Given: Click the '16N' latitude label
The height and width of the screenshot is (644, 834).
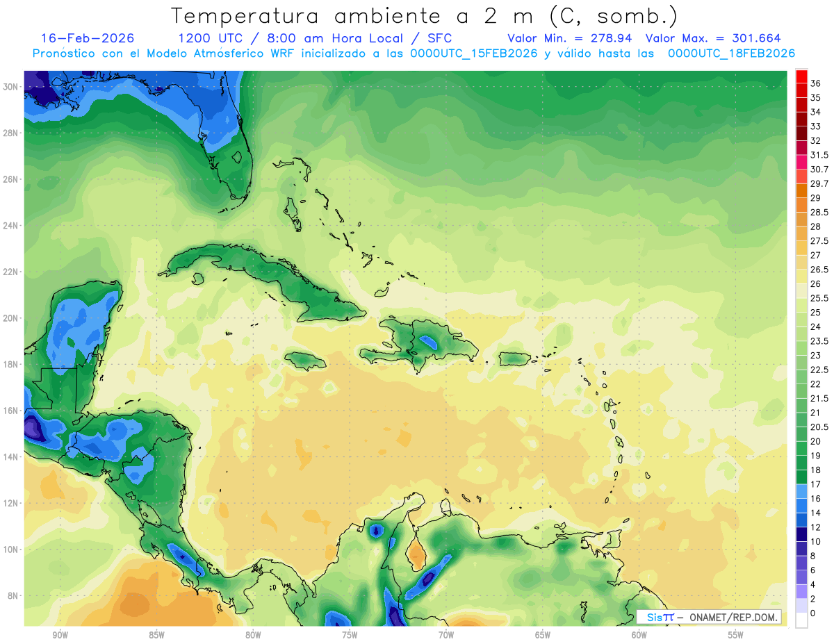Looking at the screenshot, I should (x=12, y=411).
